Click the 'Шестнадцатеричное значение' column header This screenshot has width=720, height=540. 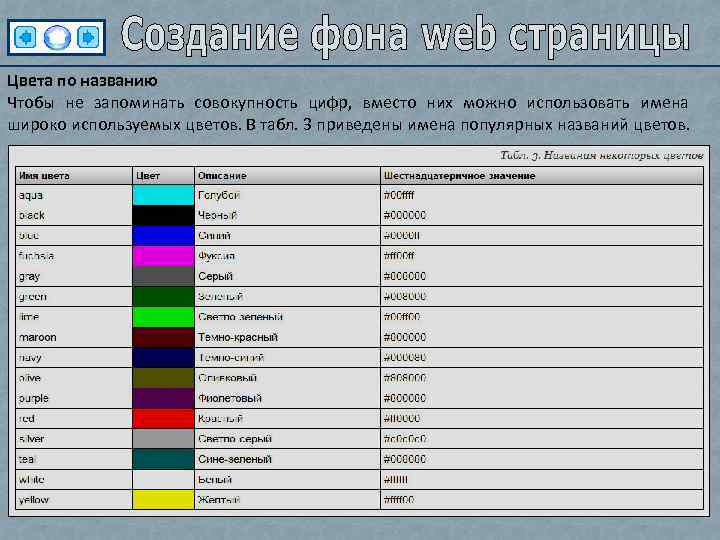pos(542,176)
